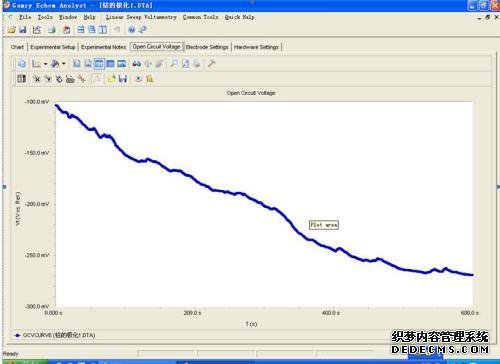Viewport: 500px width, 364px height.
Task: Click the magnifier zoom icon in chart toolbar
Action: (174, 63)
